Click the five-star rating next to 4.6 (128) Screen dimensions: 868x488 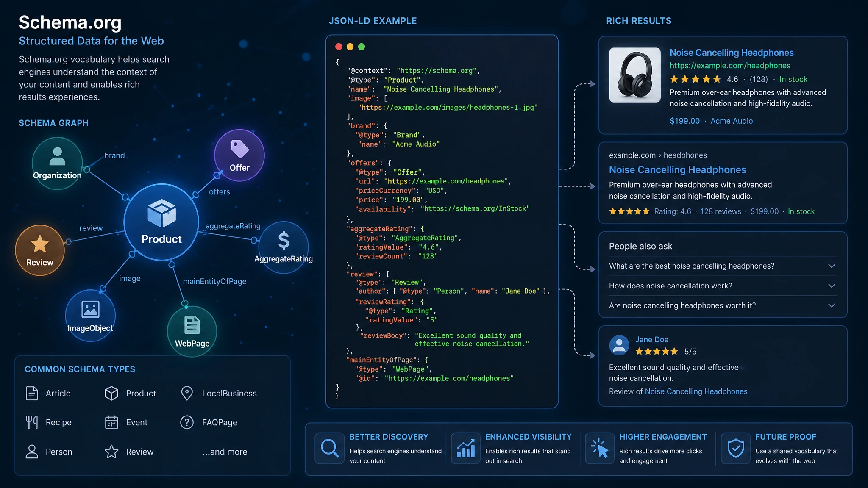(x=695, y=79)
